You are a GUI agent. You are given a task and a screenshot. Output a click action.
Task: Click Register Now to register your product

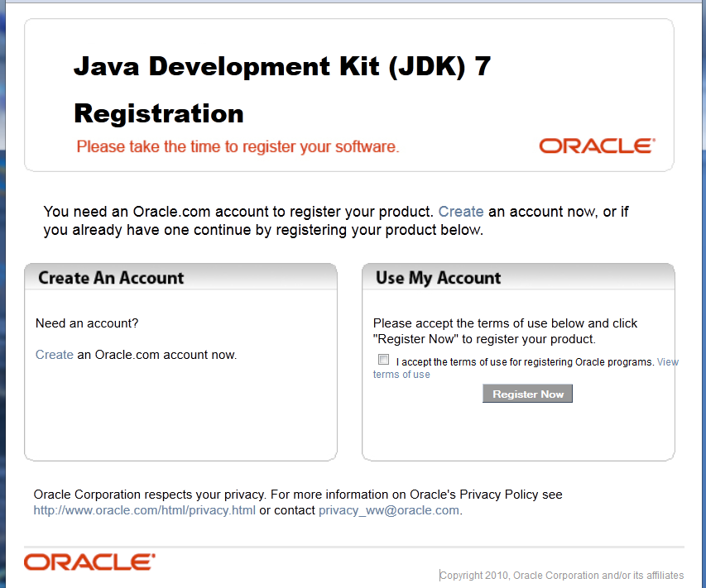coord(527,393)
